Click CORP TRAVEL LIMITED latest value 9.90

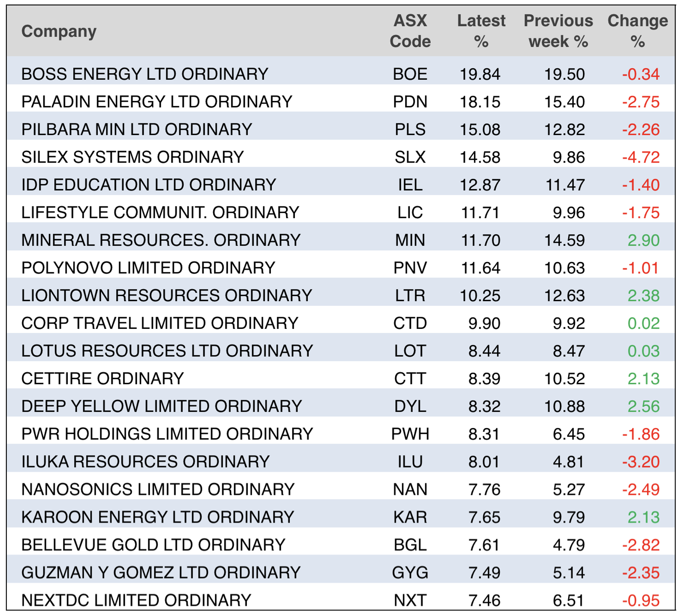click(x=484, y=323)
